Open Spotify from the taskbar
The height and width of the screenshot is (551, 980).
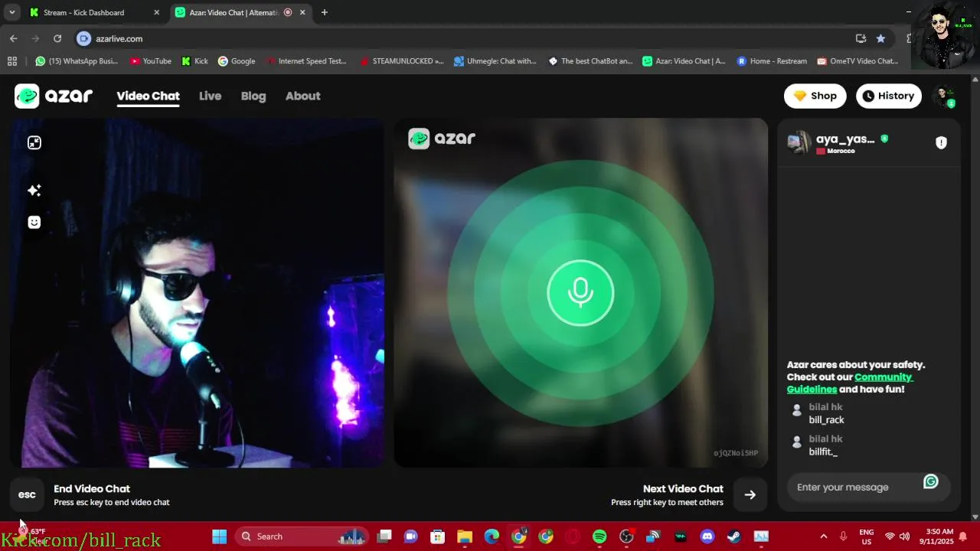tap(599, 536)
